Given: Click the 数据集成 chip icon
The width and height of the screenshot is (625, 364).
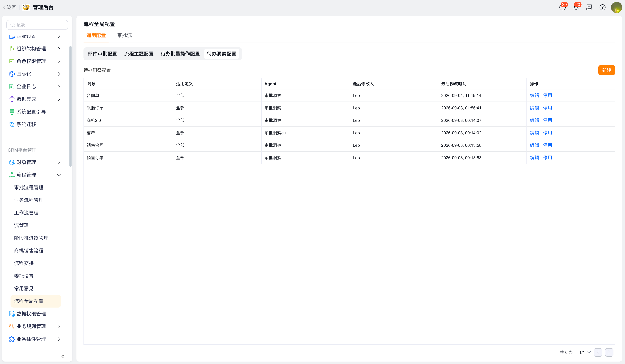Looking at the screenshot, I should (x=12, y=99).
